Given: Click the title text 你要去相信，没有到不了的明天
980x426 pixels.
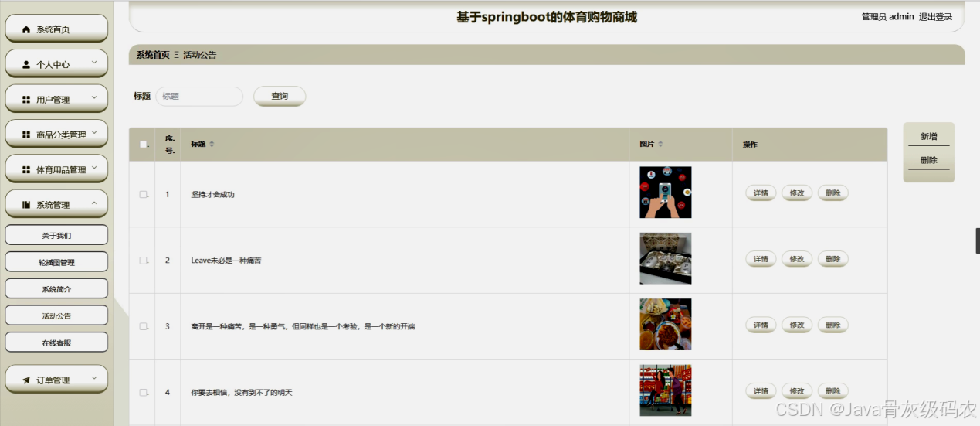Looking at the screenshot, I should (242, 393).
